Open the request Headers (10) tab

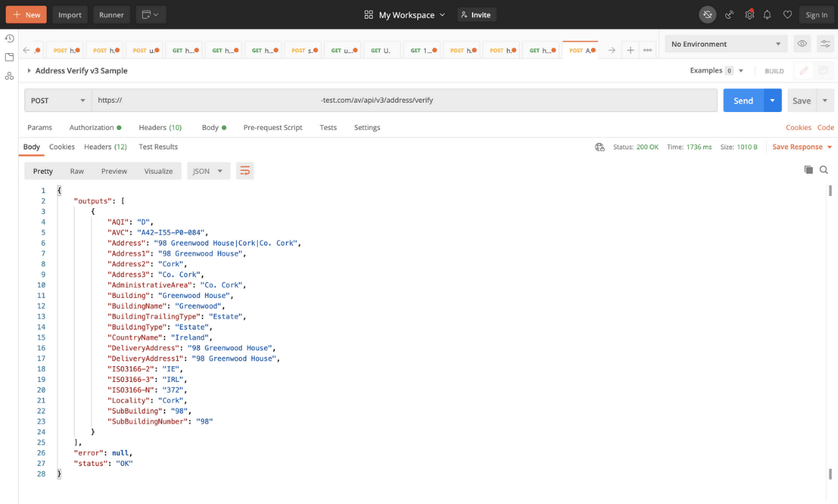(160, 128)
